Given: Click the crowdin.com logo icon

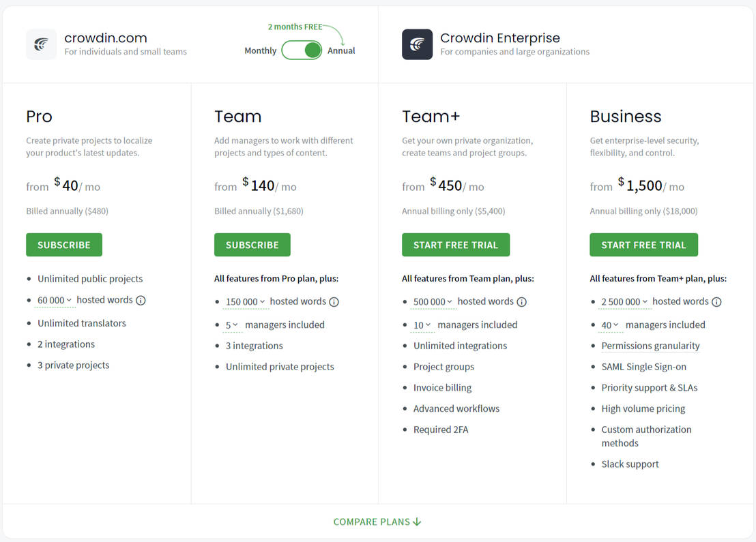Looking at the screenshot, I should (x=41, y=44).
